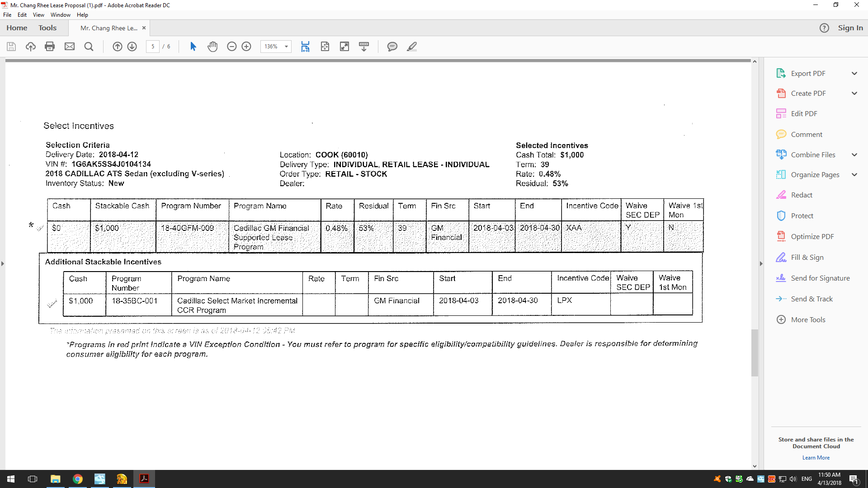
Task: Enter full screen mode icon
Action: point(344,47)
